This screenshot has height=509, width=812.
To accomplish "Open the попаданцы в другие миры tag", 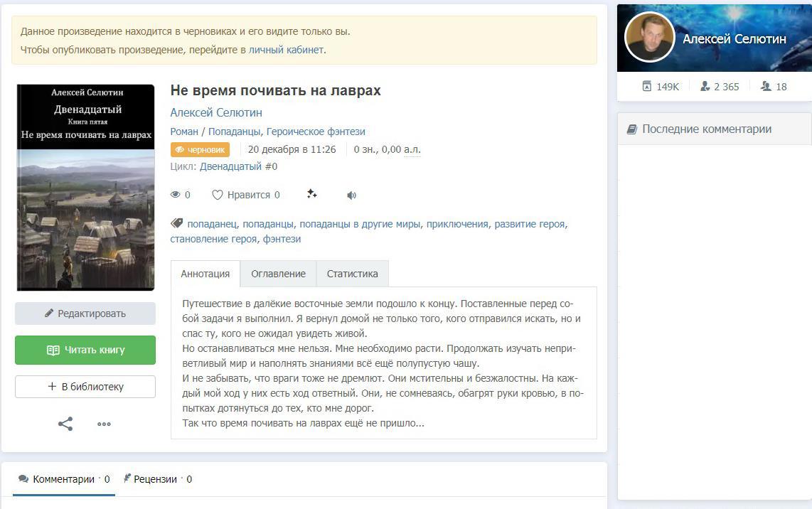I will (x=360, y=224).
